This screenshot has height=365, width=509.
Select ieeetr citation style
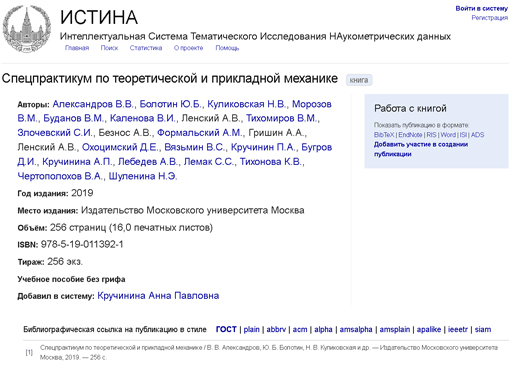[458, 329]
